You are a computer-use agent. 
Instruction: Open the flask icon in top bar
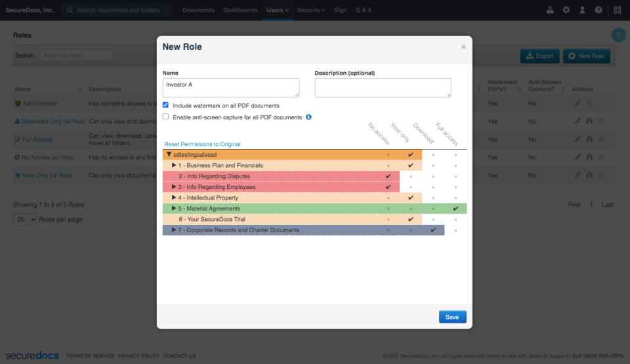(x=550, y=10)
